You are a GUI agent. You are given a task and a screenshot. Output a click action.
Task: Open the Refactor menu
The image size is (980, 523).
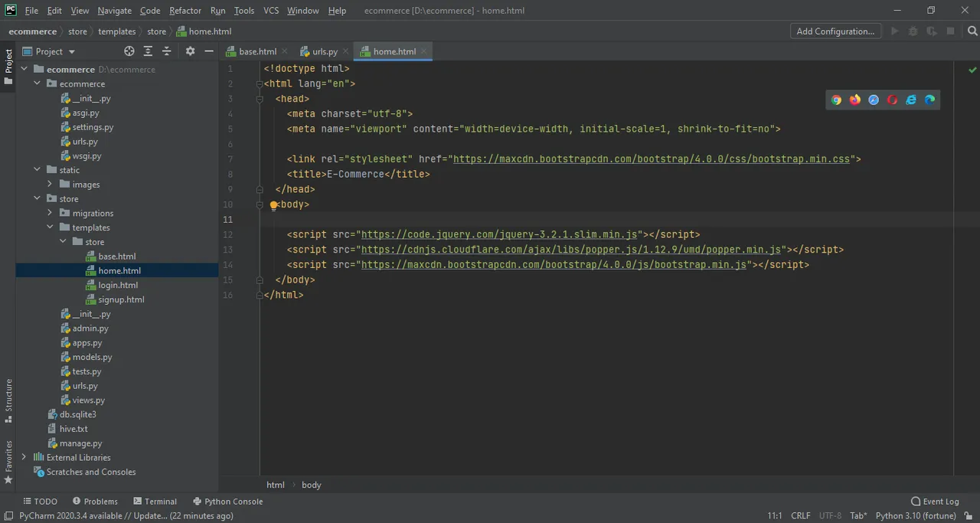(185, 11)
